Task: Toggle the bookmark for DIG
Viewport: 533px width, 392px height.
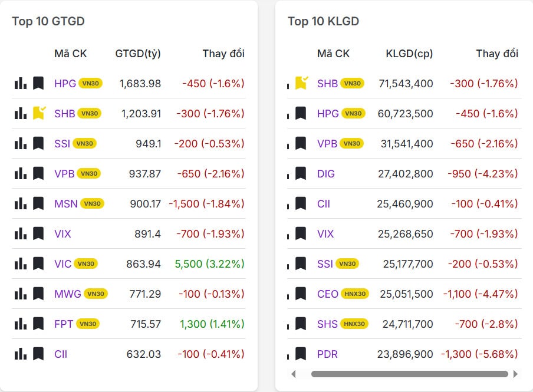Action: click(301, 173)
